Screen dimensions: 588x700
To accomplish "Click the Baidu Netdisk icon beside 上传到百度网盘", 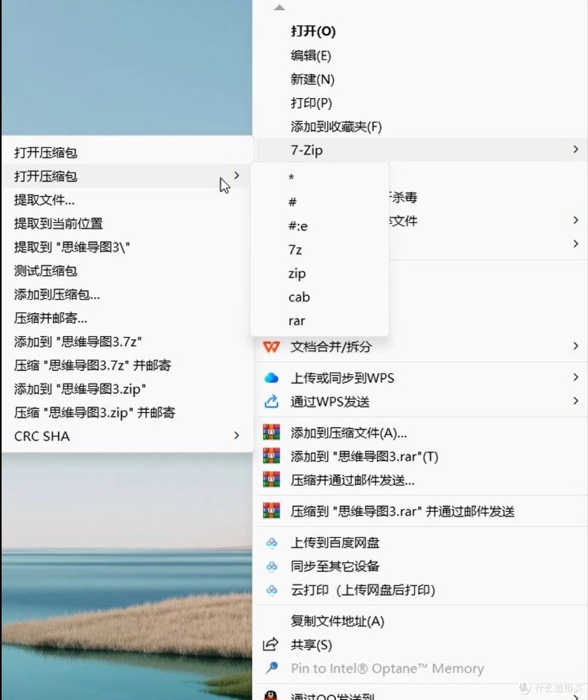I will (x=271, y=543).
